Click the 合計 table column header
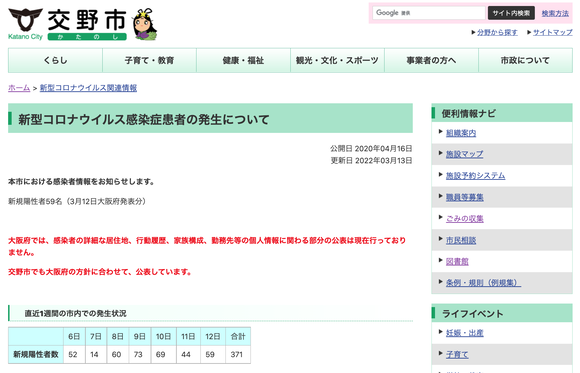This screenshot has height=373, width=580. (238, 336)
